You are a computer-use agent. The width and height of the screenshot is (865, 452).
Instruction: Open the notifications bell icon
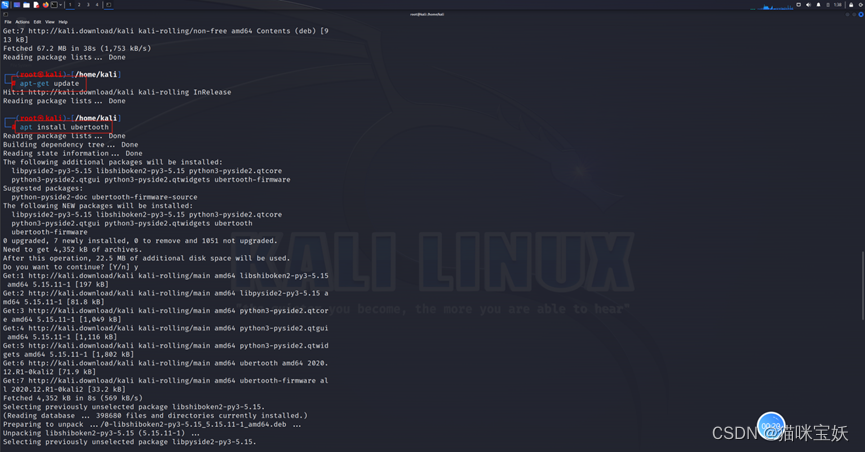point(818,5)
